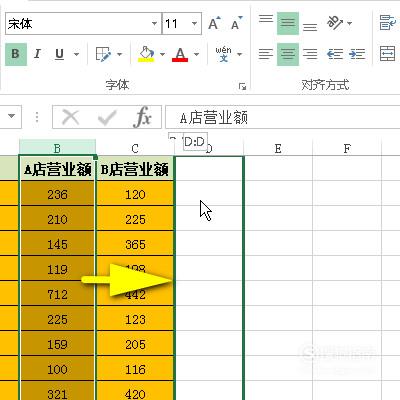The image size is (400, 400).
Task: Select column C header
Action: tap(135, 148)
